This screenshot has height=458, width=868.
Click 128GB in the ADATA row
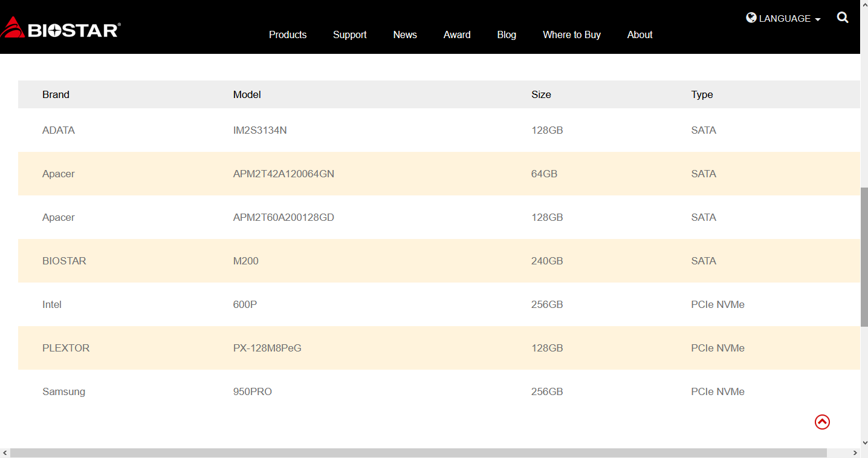point(547,130)
